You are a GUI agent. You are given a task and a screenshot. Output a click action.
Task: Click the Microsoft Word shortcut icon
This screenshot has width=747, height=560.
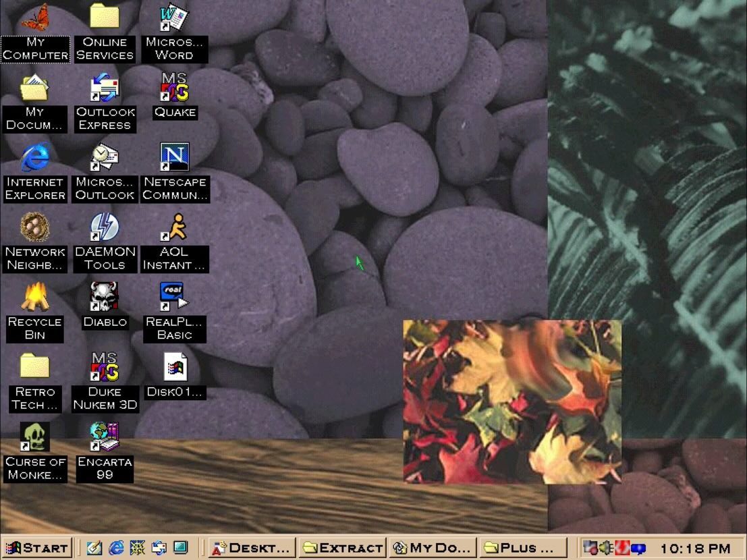[x=175, y=19]
